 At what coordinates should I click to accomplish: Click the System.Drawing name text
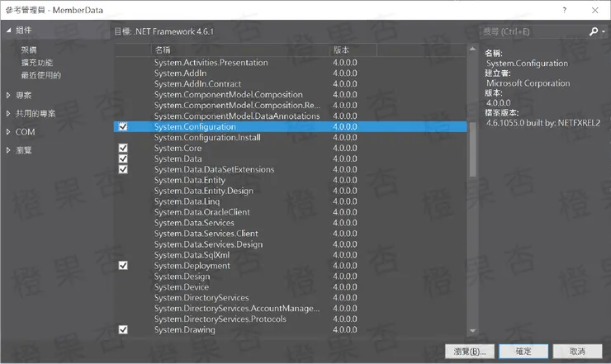pos(185,329)
